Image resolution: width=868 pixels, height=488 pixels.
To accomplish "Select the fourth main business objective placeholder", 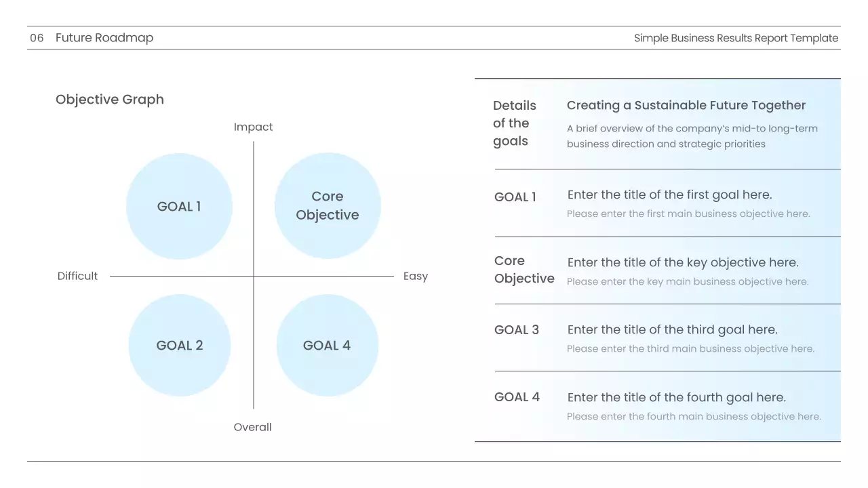I will click(694, 416).
